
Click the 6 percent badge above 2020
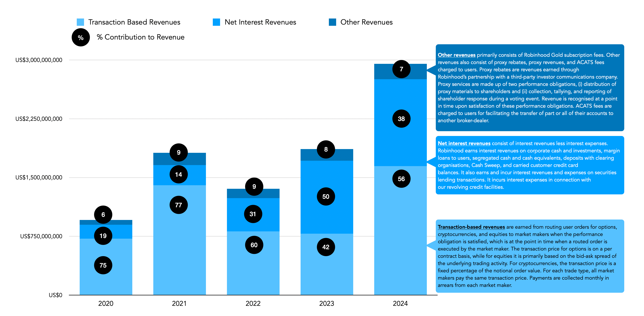click(103, 214)
